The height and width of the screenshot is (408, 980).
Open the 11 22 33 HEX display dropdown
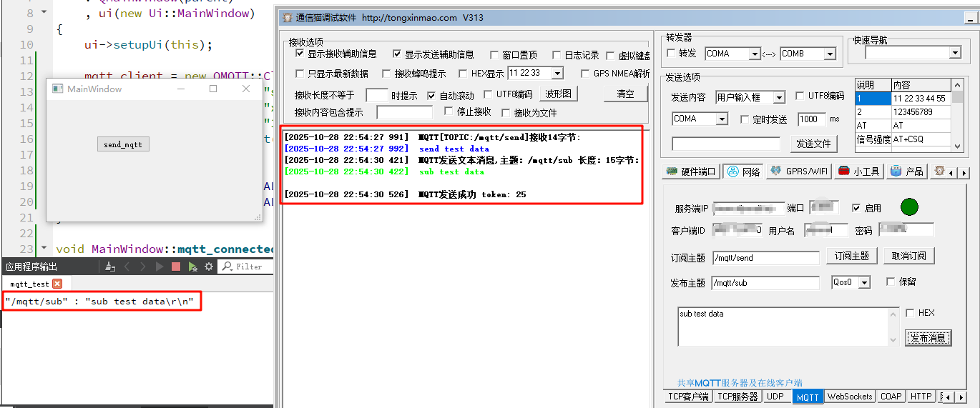(557, 73)
